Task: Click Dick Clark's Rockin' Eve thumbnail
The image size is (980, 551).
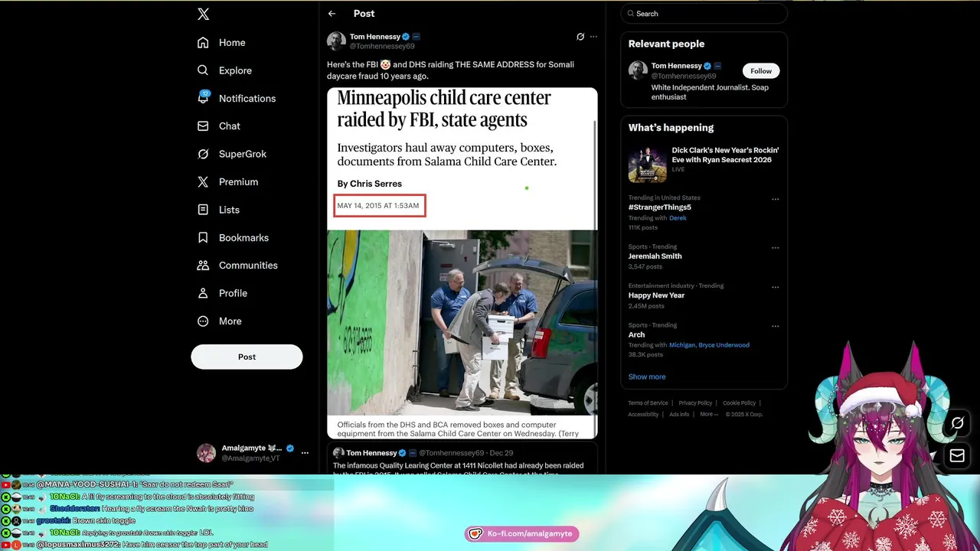Action: [648, 164]
